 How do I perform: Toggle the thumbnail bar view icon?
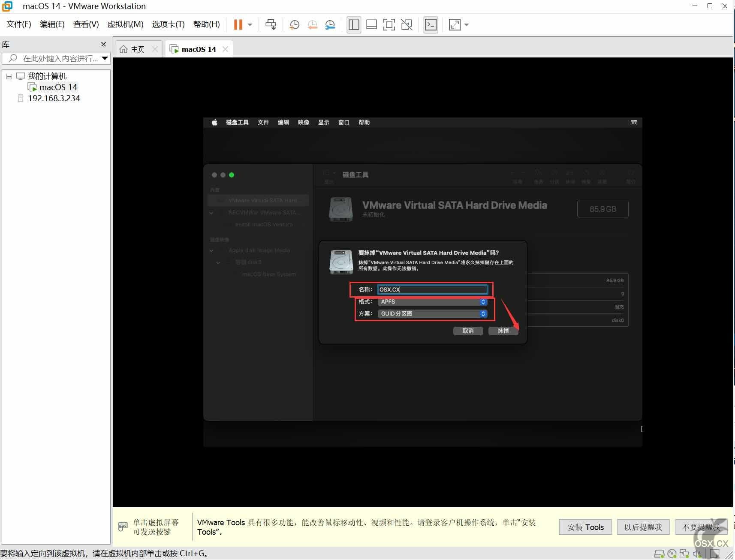pos(371,24)
